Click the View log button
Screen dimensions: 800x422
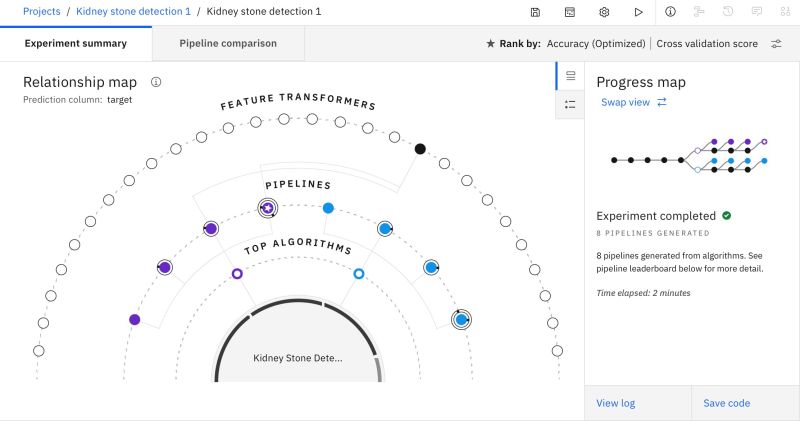click(615, 403)
